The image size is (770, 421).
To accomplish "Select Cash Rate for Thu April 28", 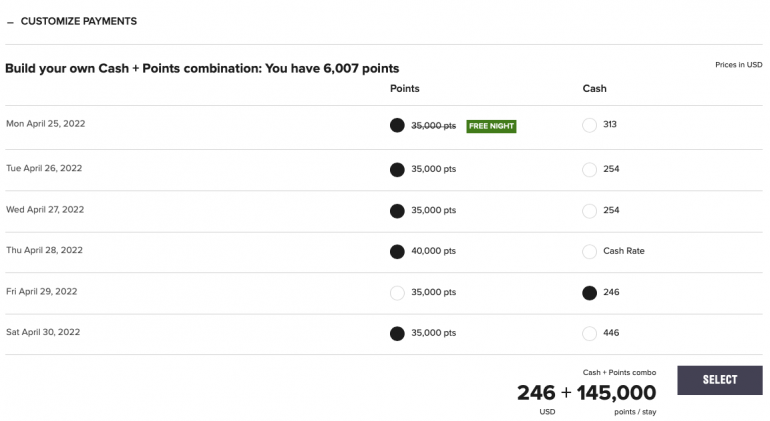I will [589, 251].
